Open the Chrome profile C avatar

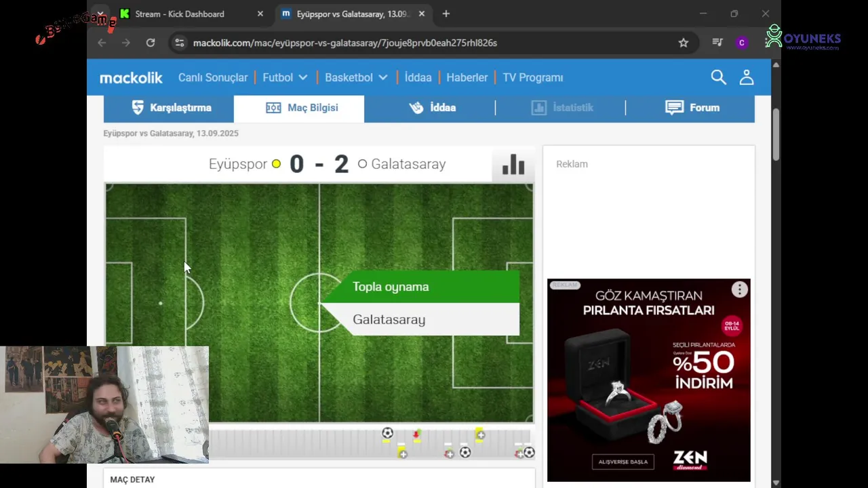pos(742,43)
